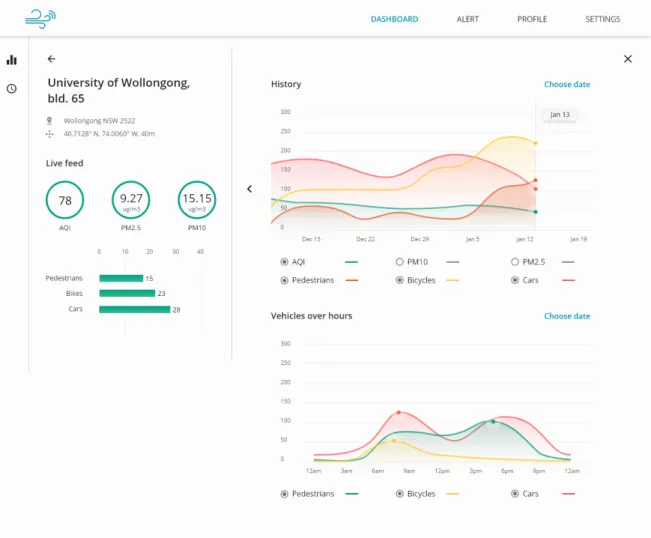
Task: Click the yellow Bicycles History legend line
Action: coord(453,280)
